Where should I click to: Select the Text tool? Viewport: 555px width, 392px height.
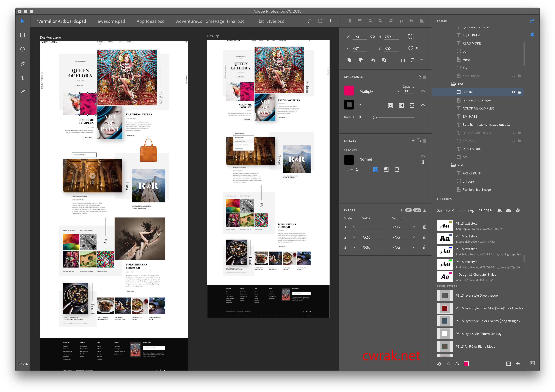tap(23, 78)
